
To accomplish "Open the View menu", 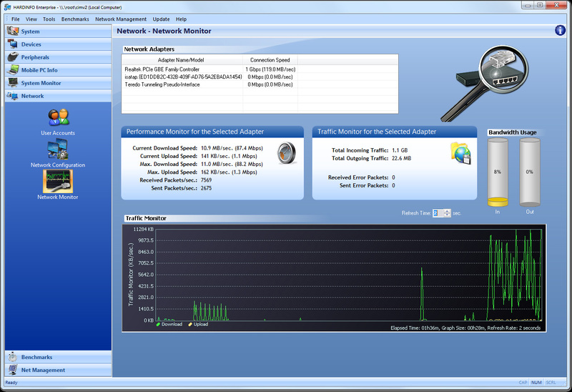I will pos(31,19).
